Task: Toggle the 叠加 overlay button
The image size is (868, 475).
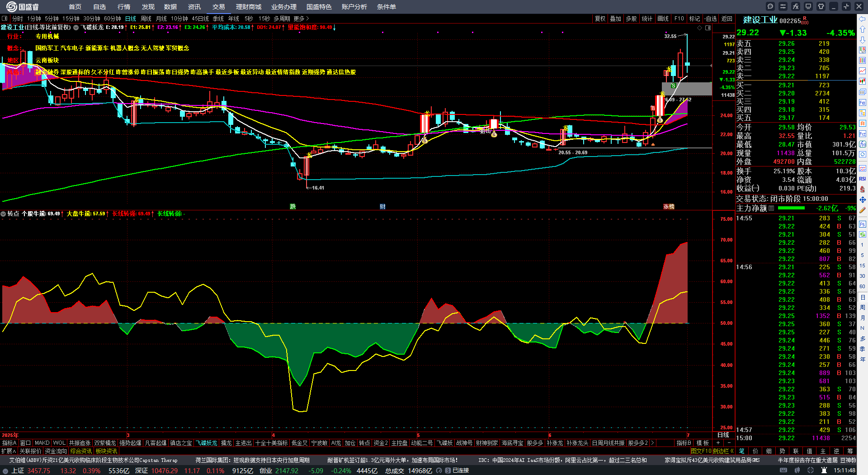Action: pyautogui.click(x=615, y=19)
